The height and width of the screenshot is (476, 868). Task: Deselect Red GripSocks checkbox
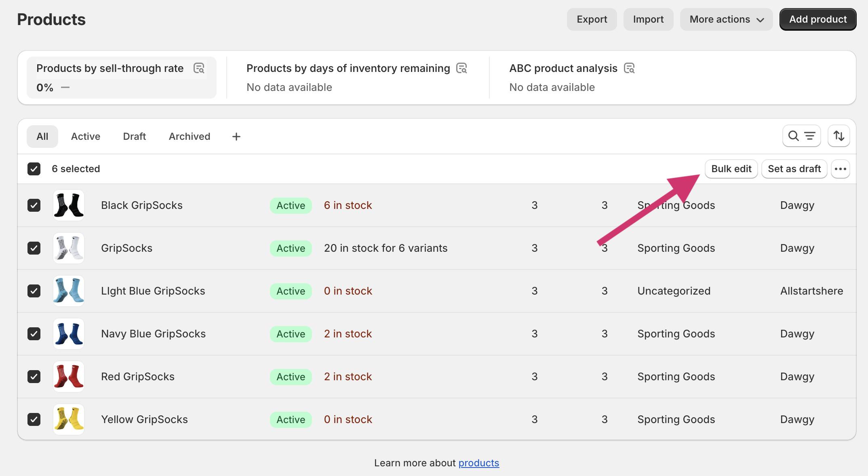(x=34, y=377)
